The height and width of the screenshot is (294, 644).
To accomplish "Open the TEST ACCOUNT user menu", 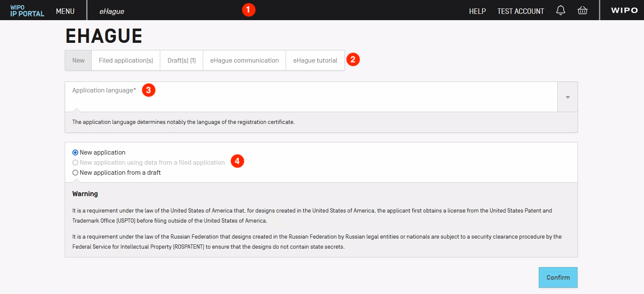I will [520, 11].
